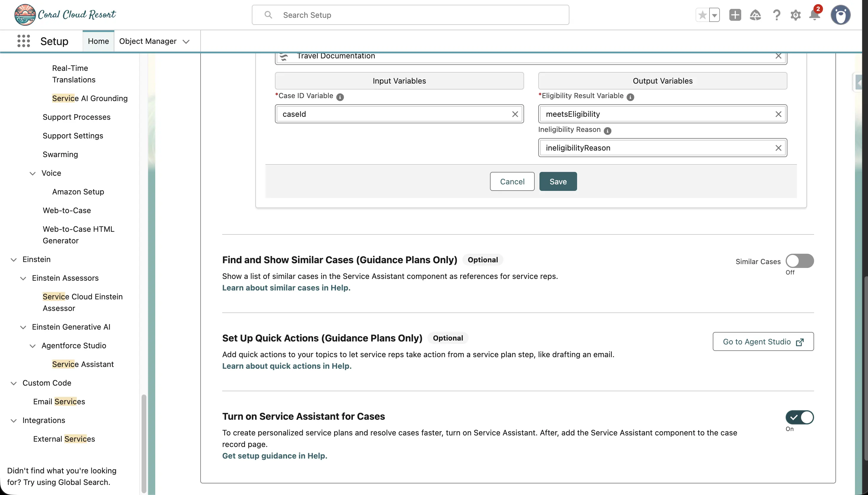Favorite this page with star icon
This screenshot has height=495, width=868.
click(x=703, y=15)
